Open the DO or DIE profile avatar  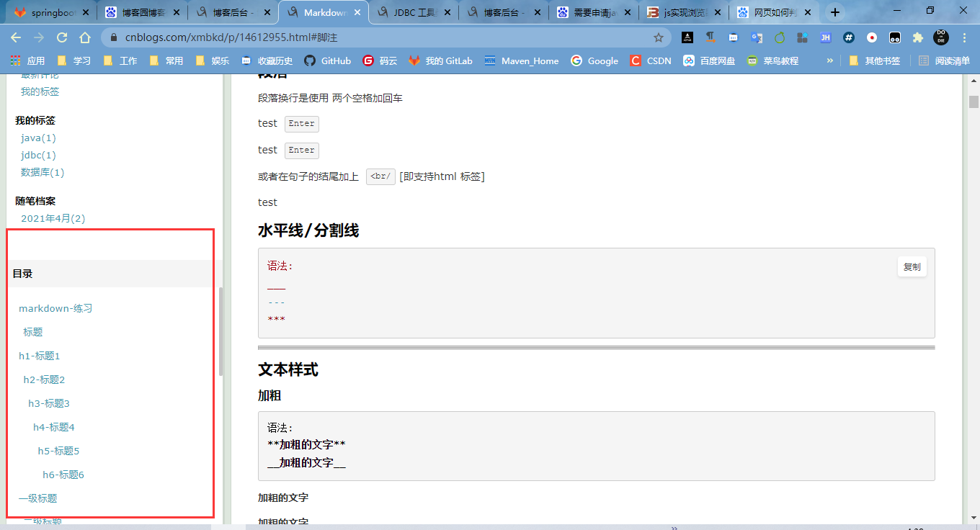click(x=941, y=37)
